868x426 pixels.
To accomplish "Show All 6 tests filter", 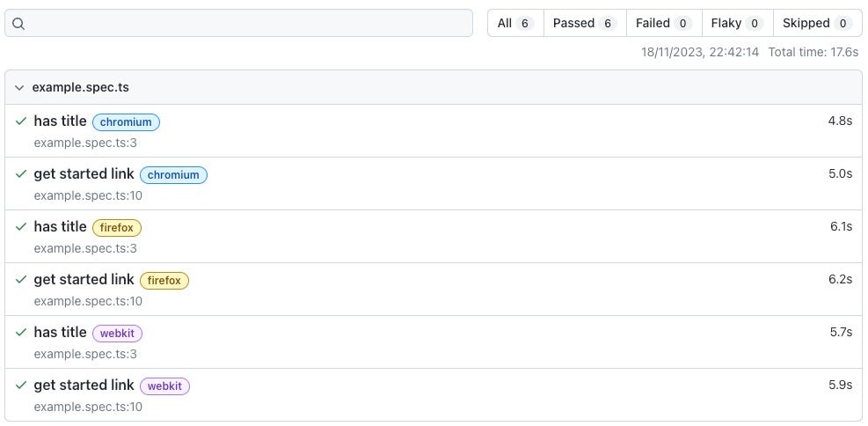I will click(515, 23).
